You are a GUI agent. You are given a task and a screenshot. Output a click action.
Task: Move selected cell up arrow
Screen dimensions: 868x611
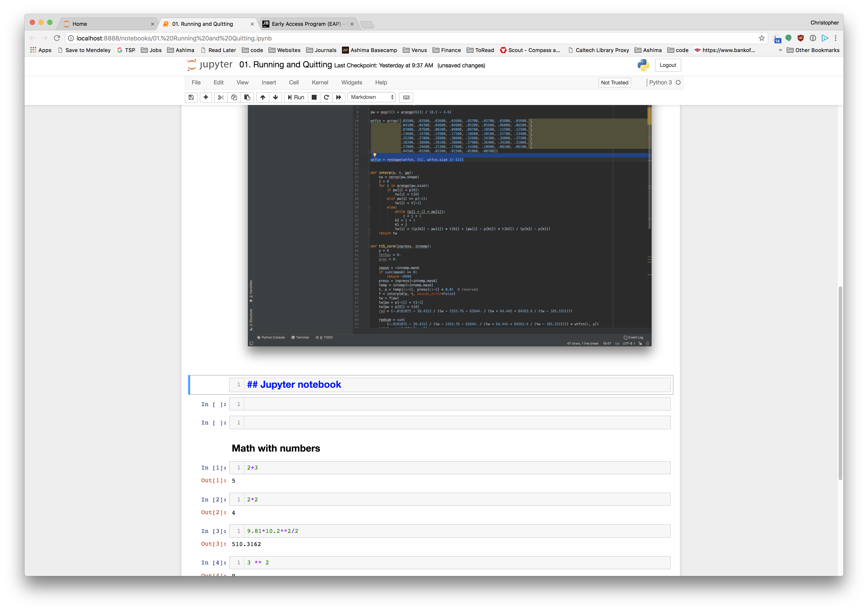point(263,97)
